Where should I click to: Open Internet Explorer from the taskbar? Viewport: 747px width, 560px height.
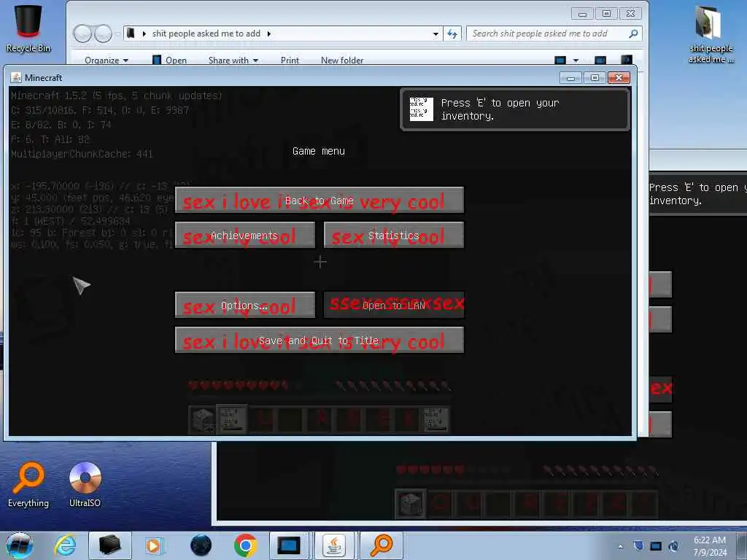click(x=65, y=545)
